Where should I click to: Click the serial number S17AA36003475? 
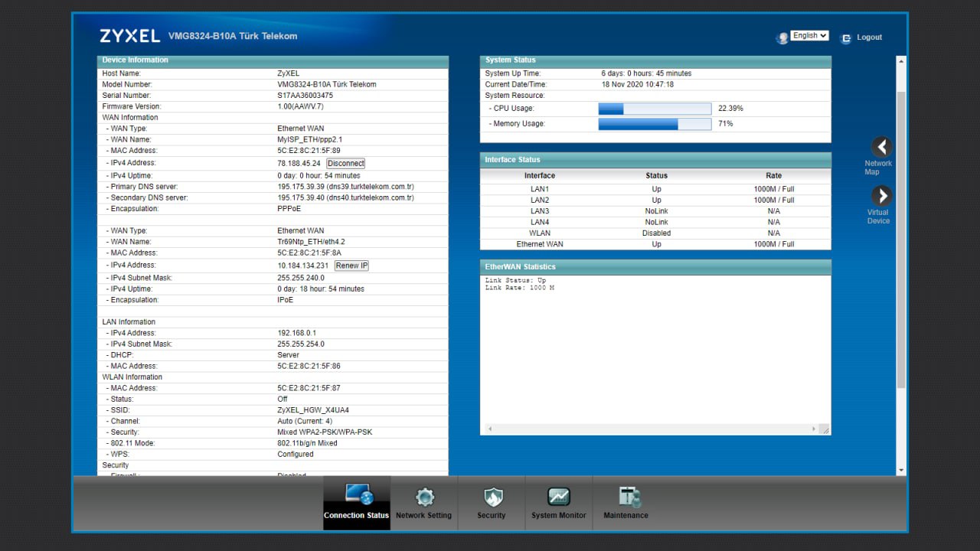(x=305, y=96)
